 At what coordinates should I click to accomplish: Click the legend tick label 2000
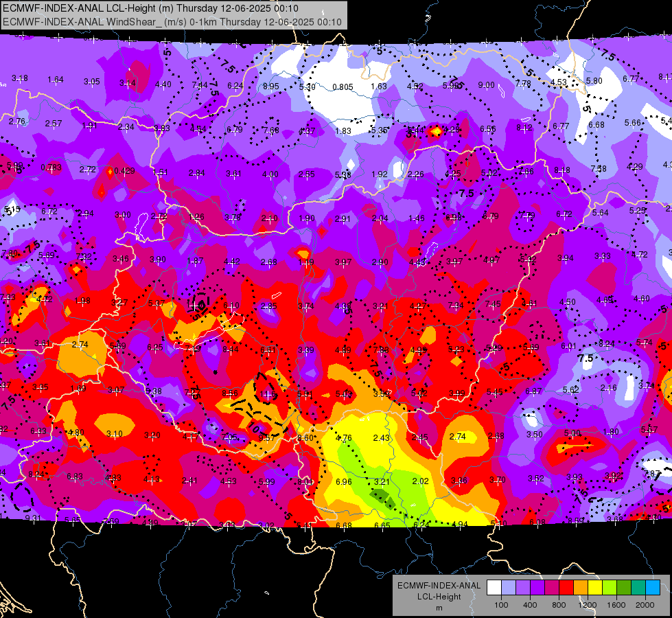[645, 605]
